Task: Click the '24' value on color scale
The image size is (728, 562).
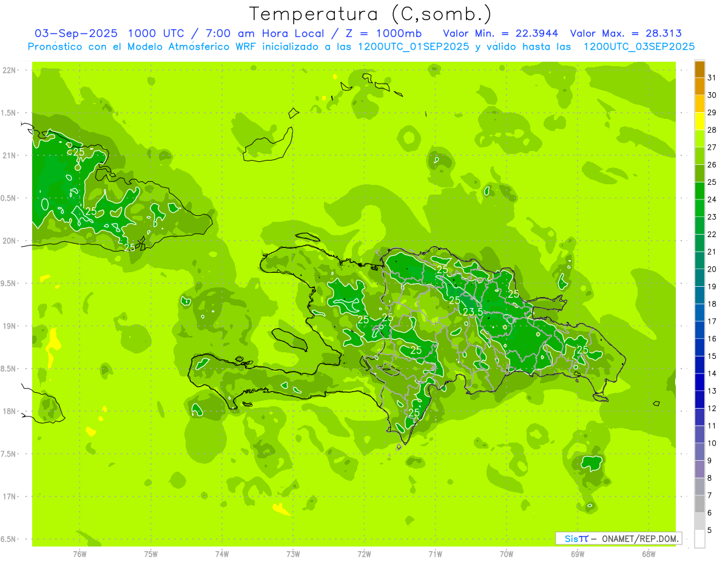Action: click(712, 199)
